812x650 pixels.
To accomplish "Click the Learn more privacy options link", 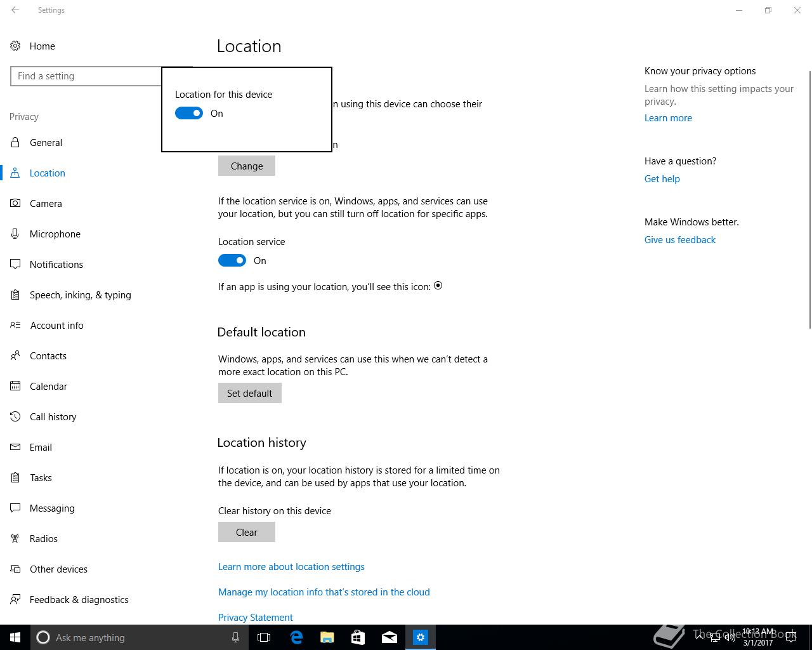I will coord(668,117).
